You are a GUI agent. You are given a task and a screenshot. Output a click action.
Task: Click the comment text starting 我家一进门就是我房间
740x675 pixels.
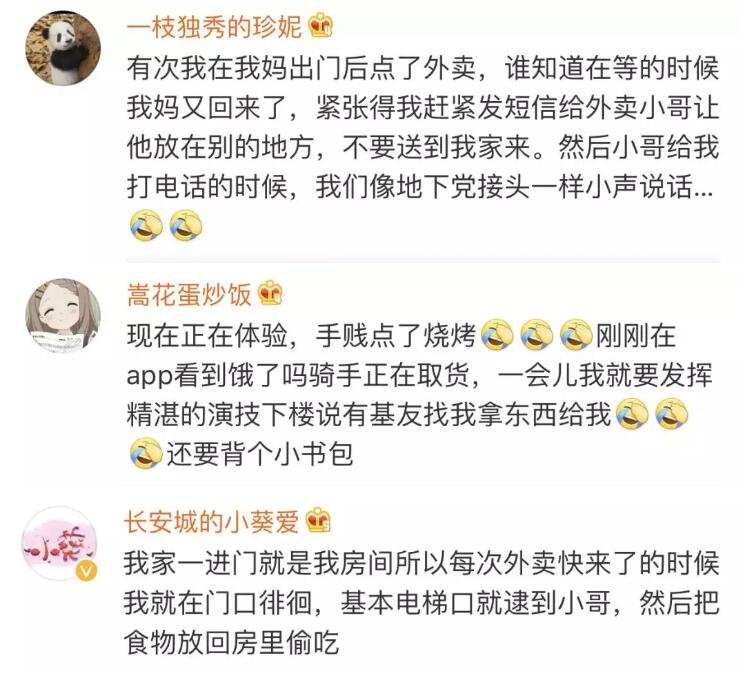pos(422,603)
